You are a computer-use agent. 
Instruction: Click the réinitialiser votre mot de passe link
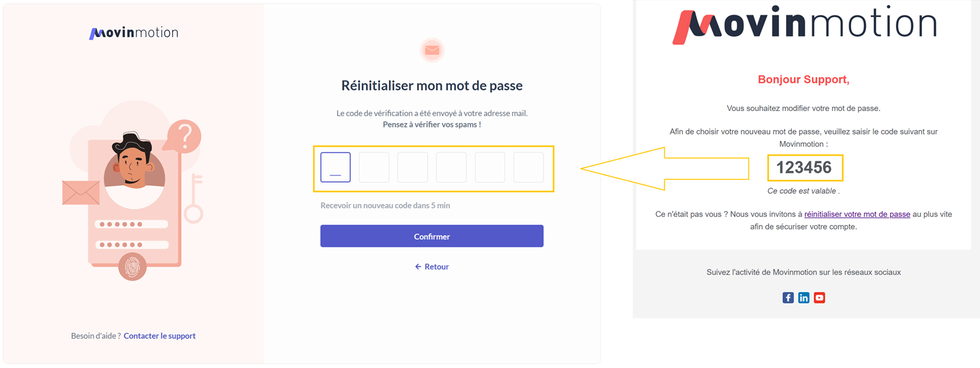coord(857,214)
